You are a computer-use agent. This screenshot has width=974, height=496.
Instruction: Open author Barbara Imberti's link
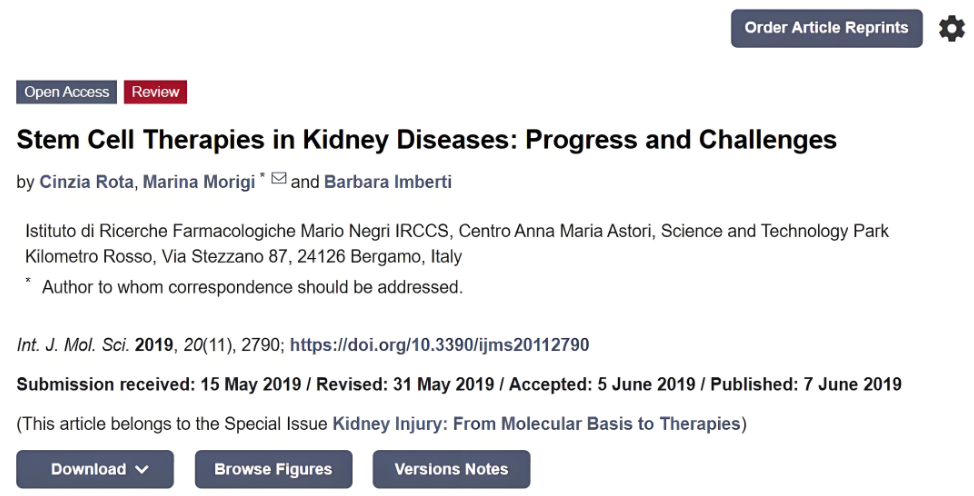(388, 182)
